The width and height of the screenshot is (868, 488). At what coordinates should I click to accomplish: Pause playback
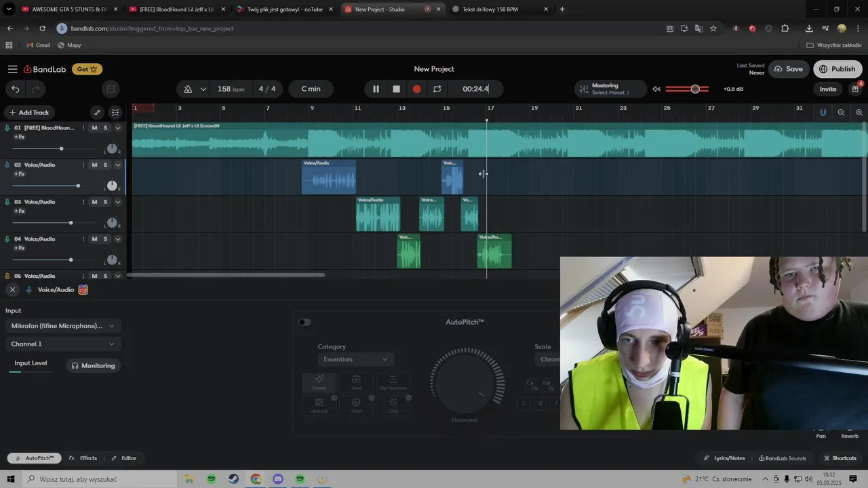pos(376,89)
